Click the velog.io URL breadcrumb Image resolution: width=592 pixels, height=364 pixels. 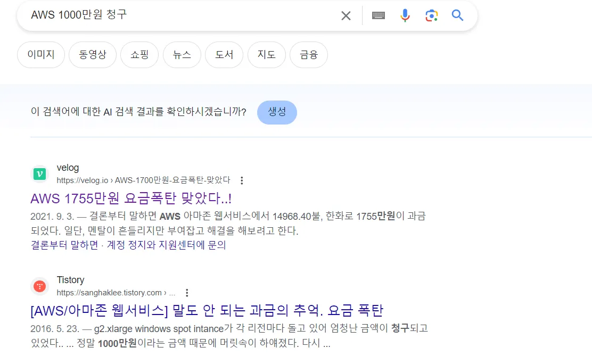click(143, 180)
